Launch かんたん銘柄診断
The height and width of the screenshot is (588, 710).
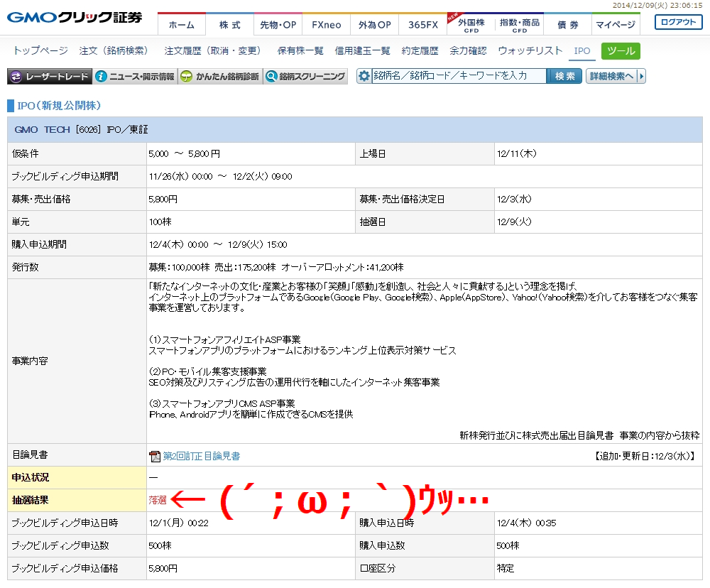219,77
